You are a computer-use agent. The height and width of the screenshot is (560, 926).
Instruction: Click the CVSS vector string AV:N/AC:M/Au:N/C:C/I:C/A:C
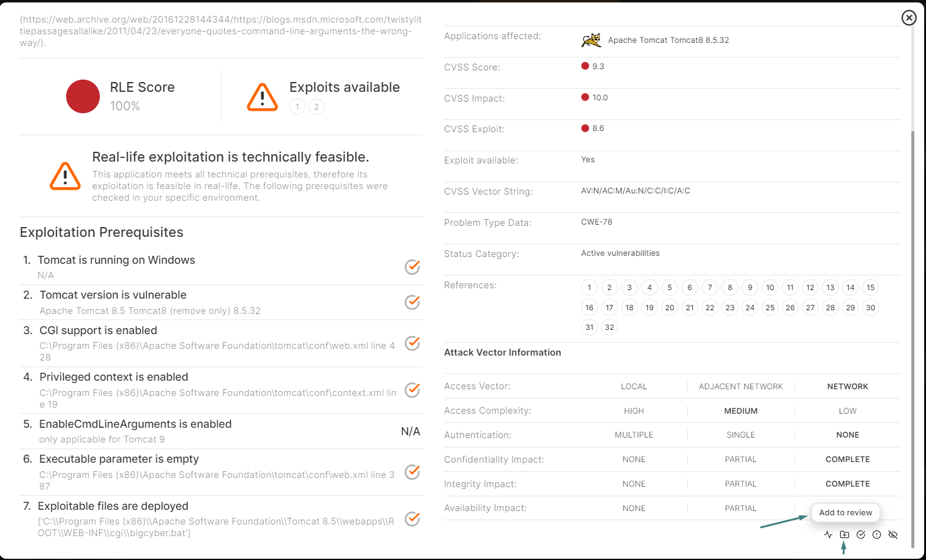pos(636,191)
